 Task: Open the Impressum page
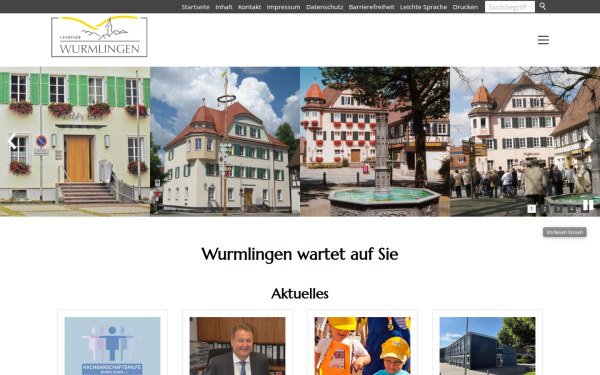[284, 7]
